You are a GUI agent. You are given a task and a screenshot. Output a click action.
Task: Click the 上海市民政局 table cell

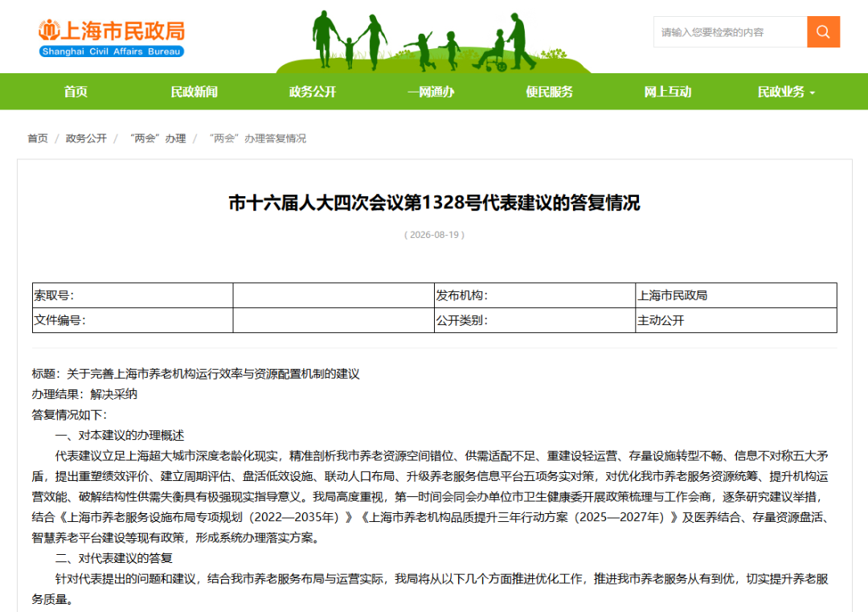(x=735, y=295)
